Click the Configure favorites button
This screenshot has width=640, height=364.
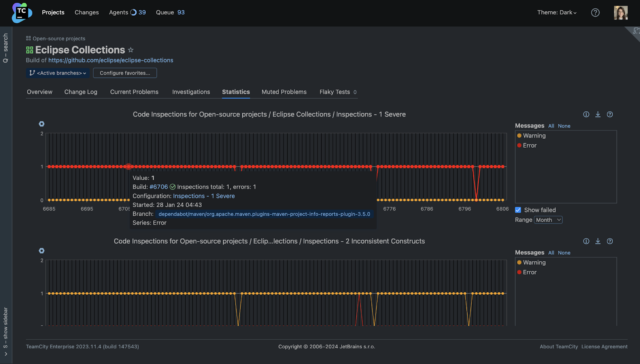point(125,73)
